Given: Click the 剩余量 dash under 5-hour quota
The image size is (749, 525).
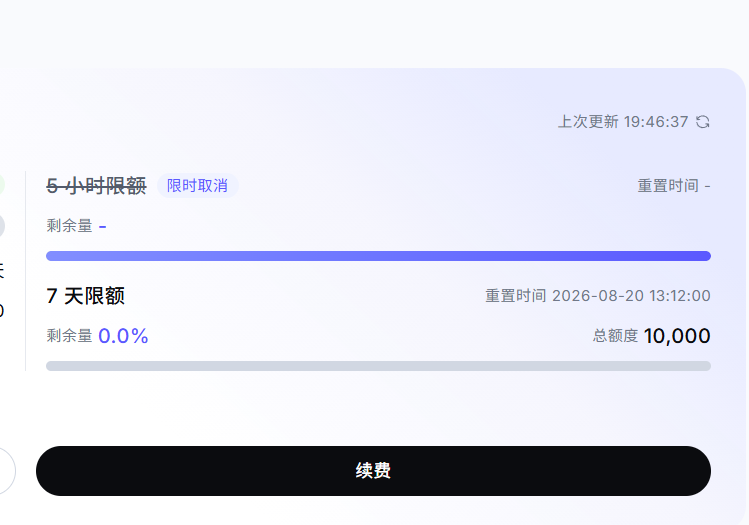Looking at the screenshot, I should click(x=102, y=226).
